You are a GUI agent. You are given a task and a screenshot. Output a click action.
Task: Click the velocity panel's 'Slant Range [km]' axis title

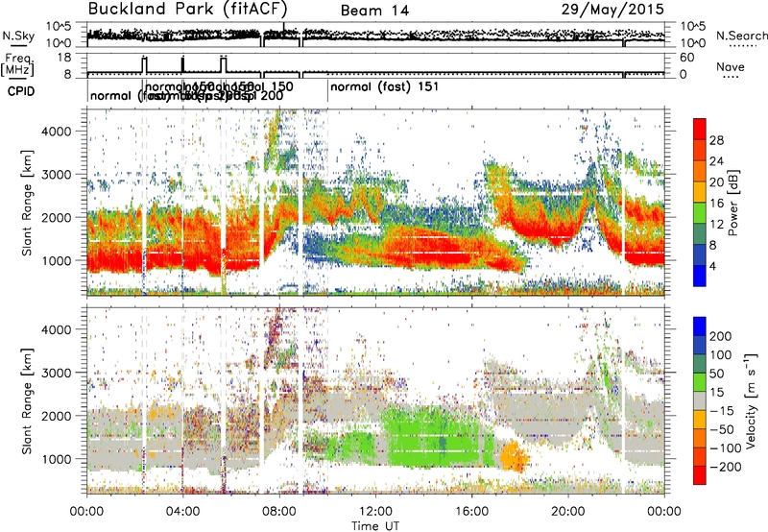click(27, 400)
